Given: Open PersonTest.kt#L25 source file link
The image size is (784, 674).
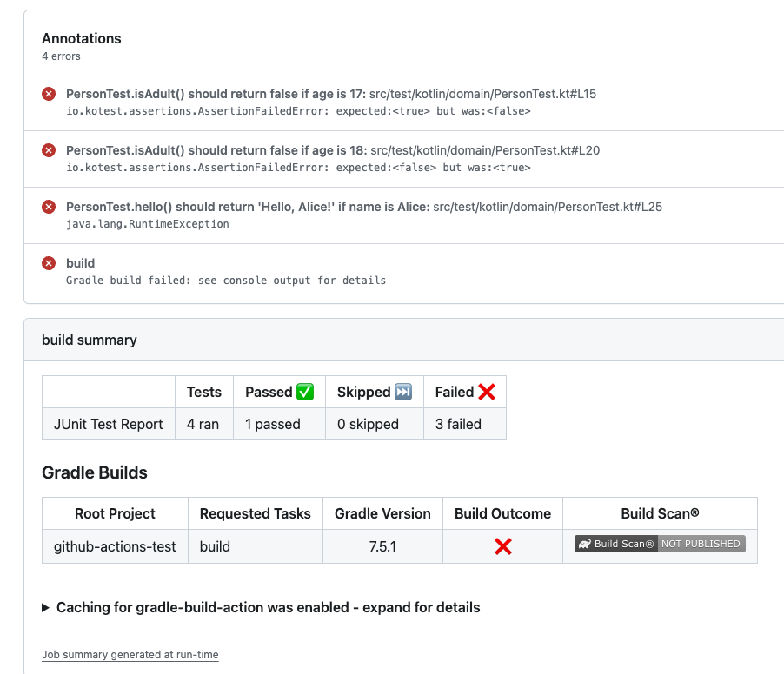Looking at the screenshot, I should tap(548, 207).
